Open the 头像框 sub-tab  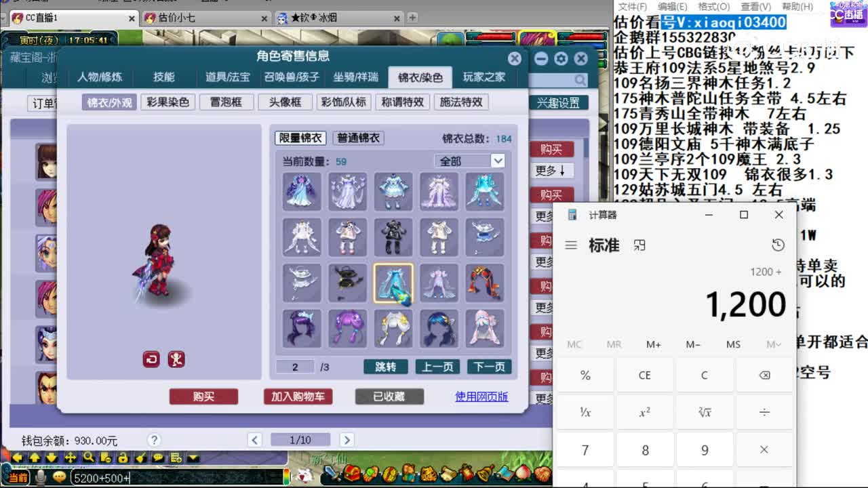(x=285, y=102)
